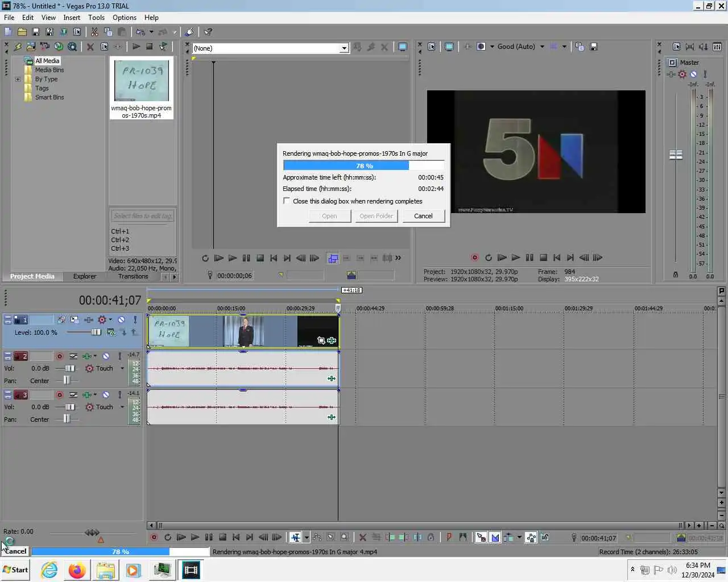This screenshot has width=728, height=582.
Task: Click the Normal Edit Tool icon
Action: [296, 537]
